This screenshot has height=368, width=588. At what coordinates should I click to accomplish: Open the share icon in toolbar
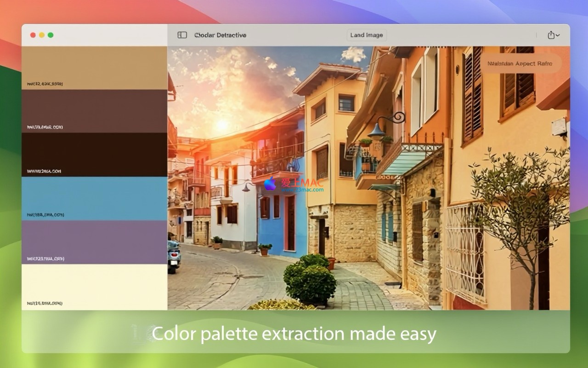[551, 35]
